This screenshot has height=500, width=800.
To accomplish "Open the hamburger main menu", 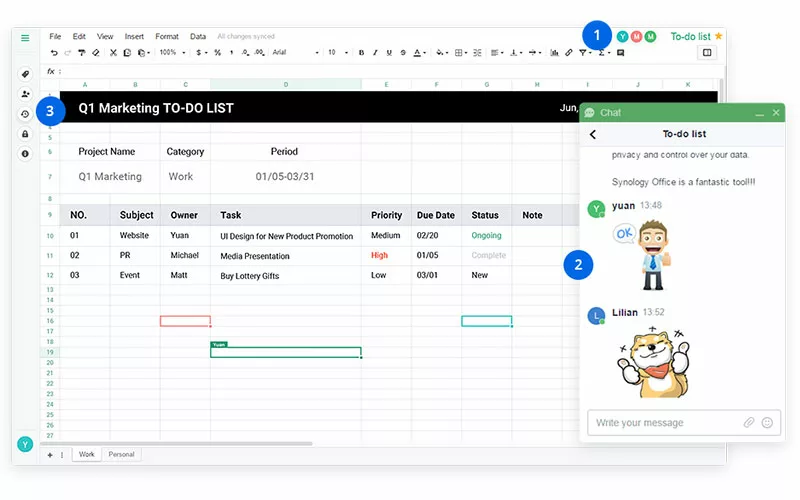I will pyautogui.click(x=25, y=38).
